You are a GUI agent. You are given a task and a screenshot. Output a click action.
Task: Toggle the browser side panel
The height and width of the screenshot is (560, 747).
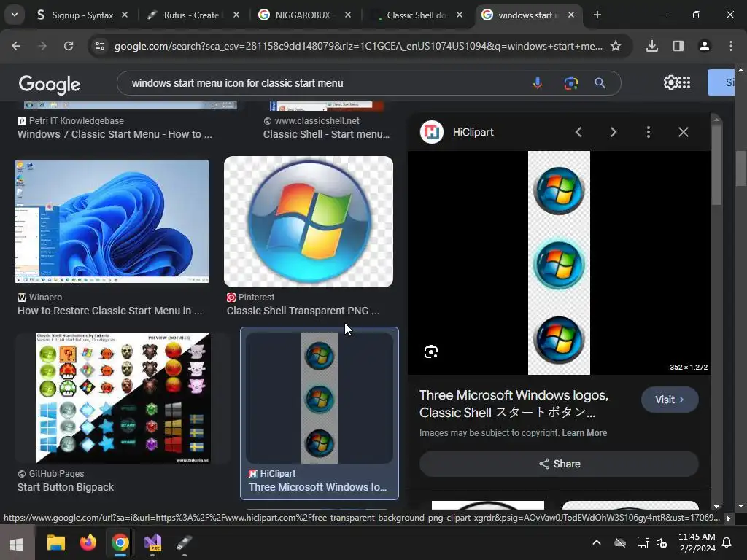tap(678, 46)
